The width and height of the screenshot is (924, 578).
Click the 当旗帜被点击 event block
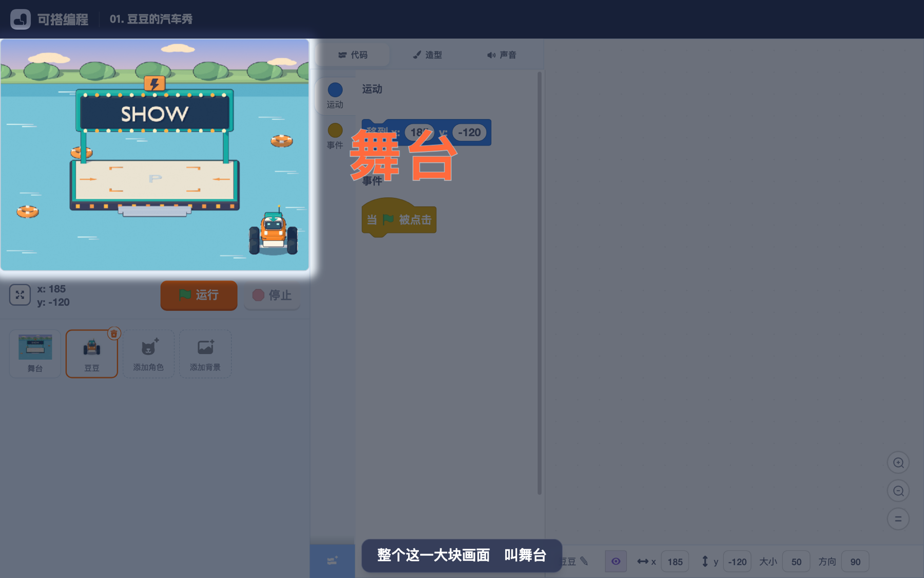(399, 217)
